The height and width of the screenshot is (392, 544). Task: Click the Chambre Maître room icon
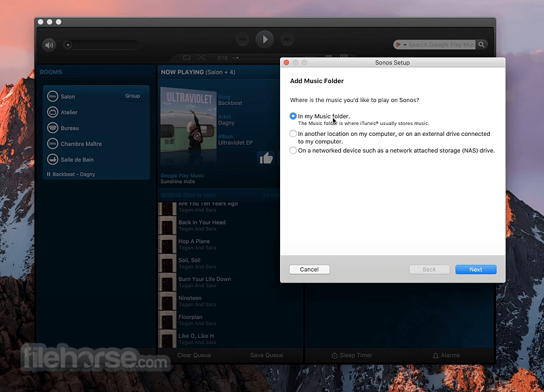[53, 143]
